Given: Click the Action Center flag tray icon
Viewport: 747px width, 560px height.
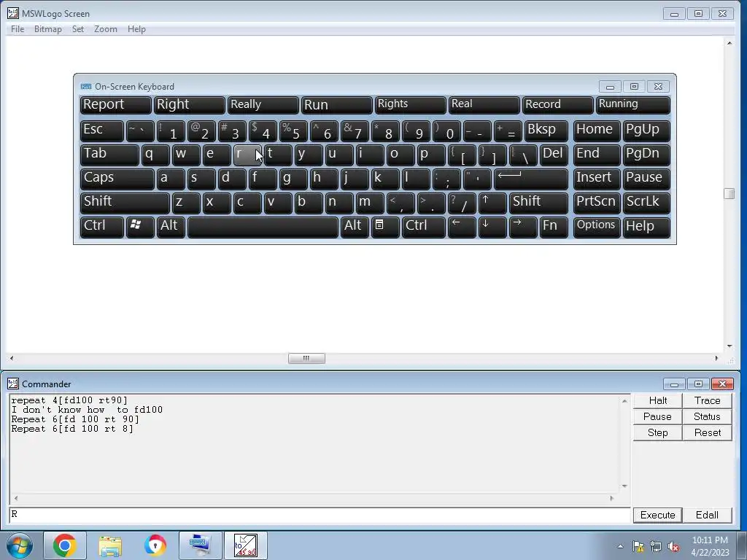Looking at the screenshot, I should [x=638, y=546].
